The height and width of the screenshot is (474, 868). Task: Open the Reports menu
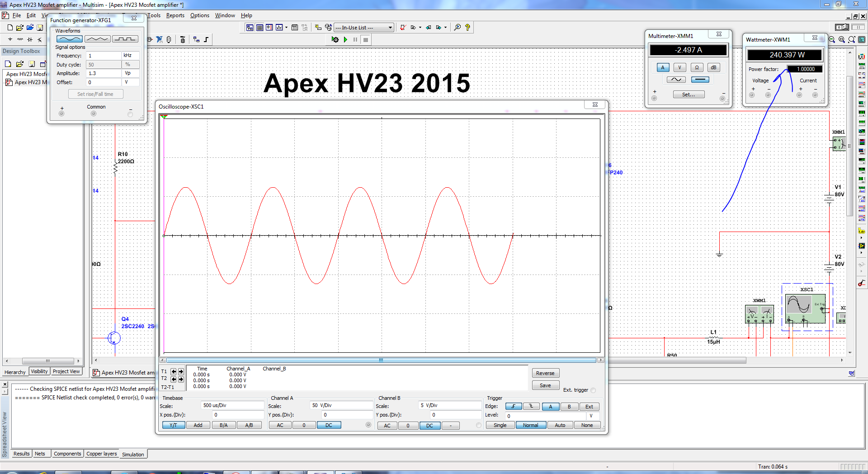[175, 15]
